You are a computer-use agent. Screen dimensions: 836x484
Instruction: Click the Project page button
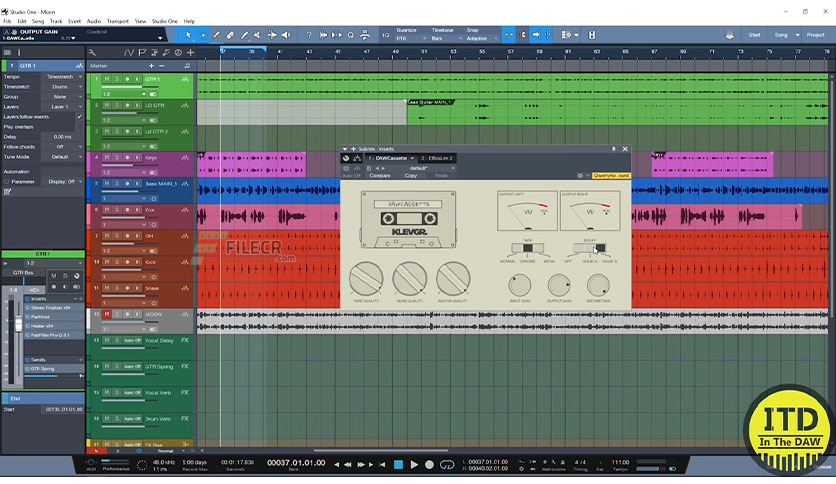(x=815, y=35)
